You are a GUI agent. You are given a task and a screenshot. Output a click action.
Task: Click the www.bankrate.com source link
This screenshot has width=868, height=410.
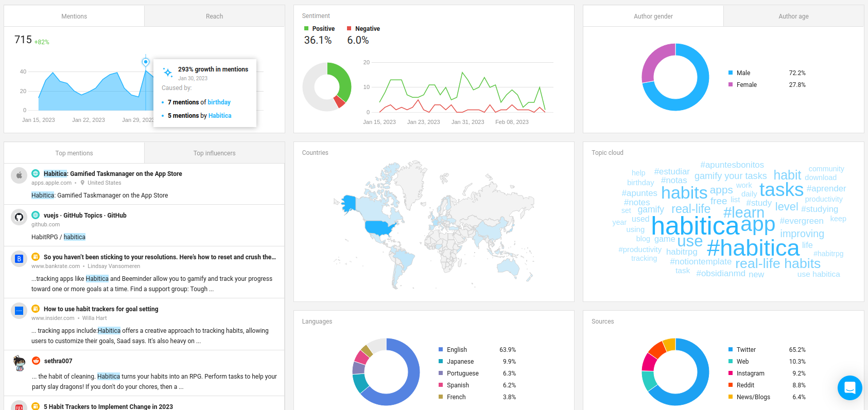pyautogui.click(x=56, y=266)
